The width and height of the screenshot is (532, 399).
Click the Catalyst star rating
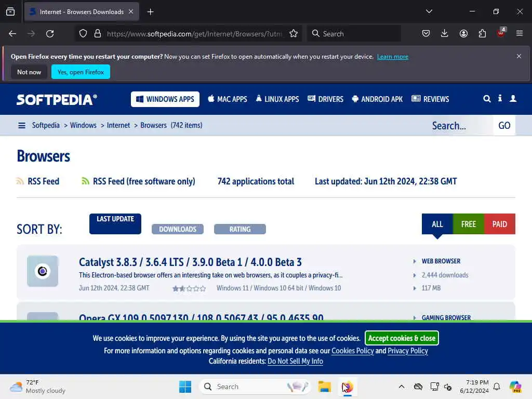click(189, 288)
